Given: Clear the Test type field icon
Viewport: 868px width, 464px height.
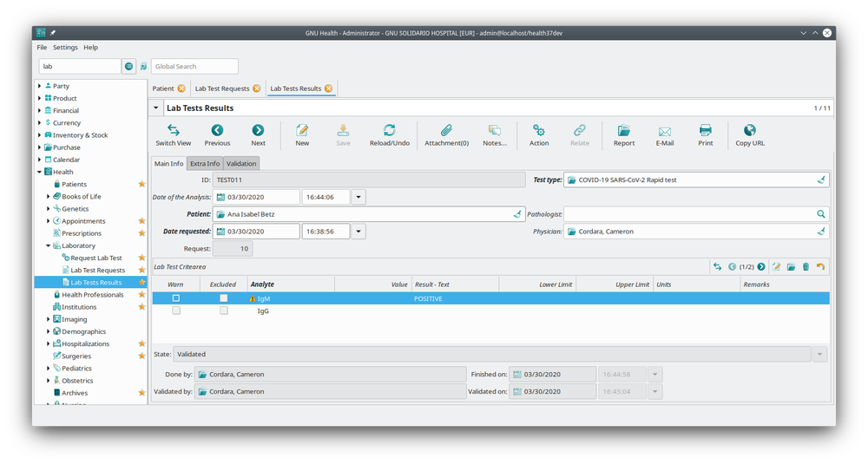Looking at the screenshot, I should click(821, 180).
